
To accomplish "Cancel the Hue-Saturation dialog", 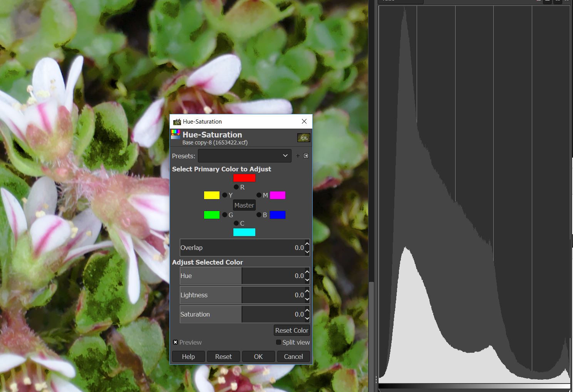I will [x=293, y=357].
